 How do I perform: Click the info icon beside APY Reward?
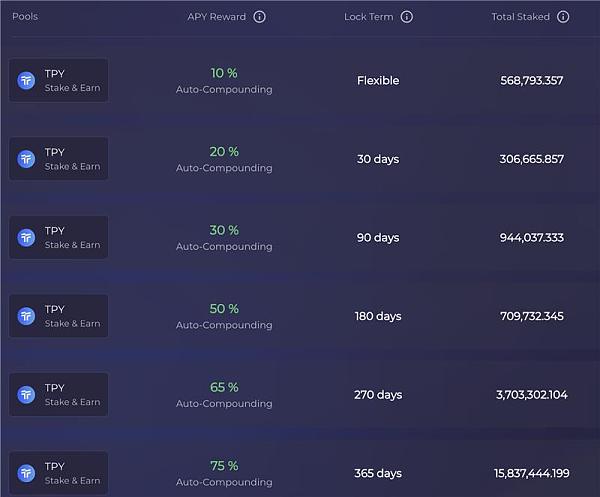pyautogui.click(x=260, y=17)
